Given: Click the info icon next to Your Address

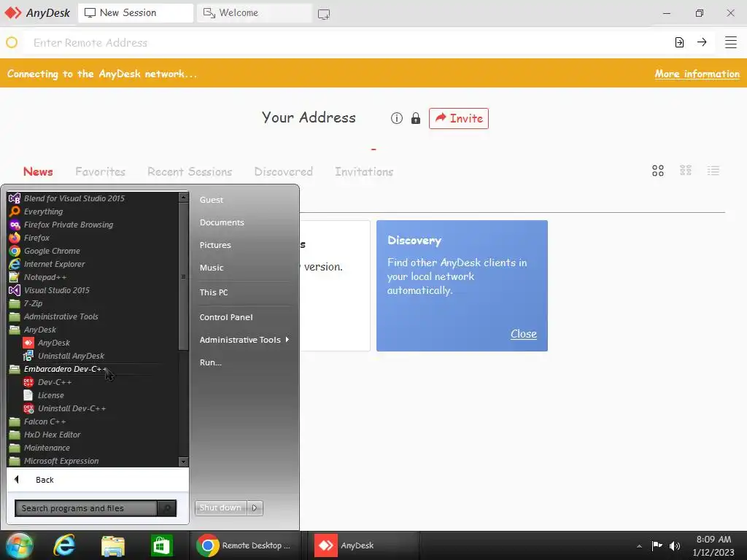Looking at the screenshot, I should pyautogui.click(x=396, y=118).
